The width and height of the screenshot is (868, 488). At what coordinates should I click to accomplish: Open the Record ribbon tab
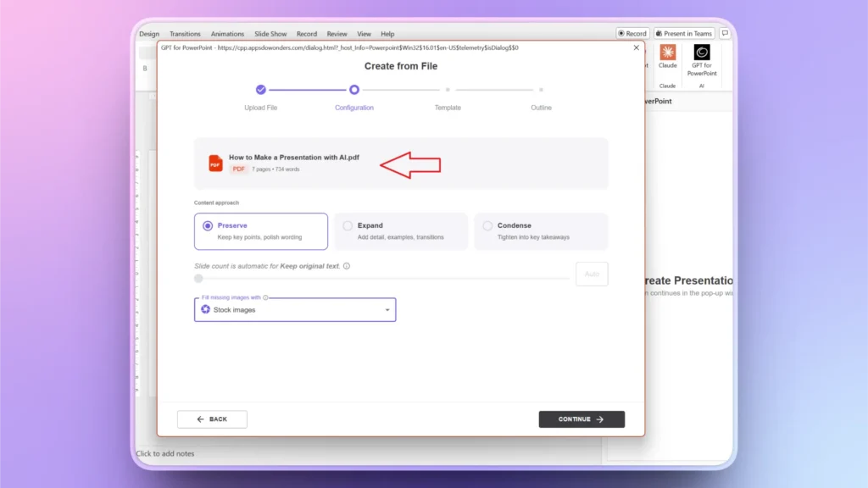(x=306, y=34)
